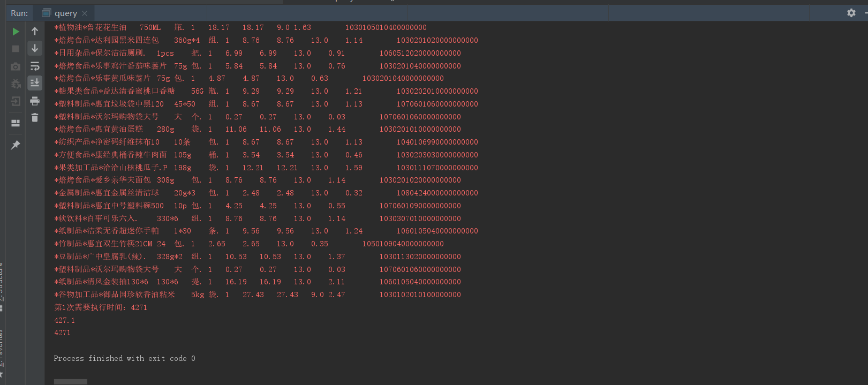Click the '纺织产品*净密码纤维抹布10' row
This screenshot has height=385, width=868.
(x=266, y=142)
